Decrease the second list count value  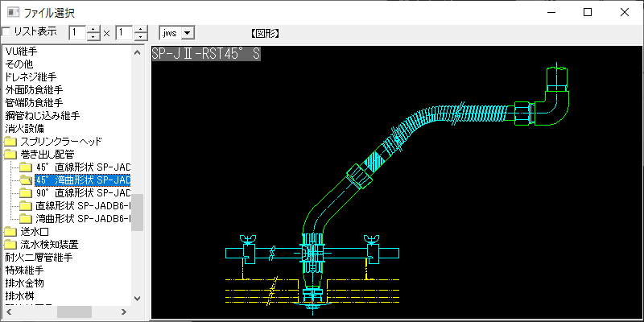tap(142, 37)
